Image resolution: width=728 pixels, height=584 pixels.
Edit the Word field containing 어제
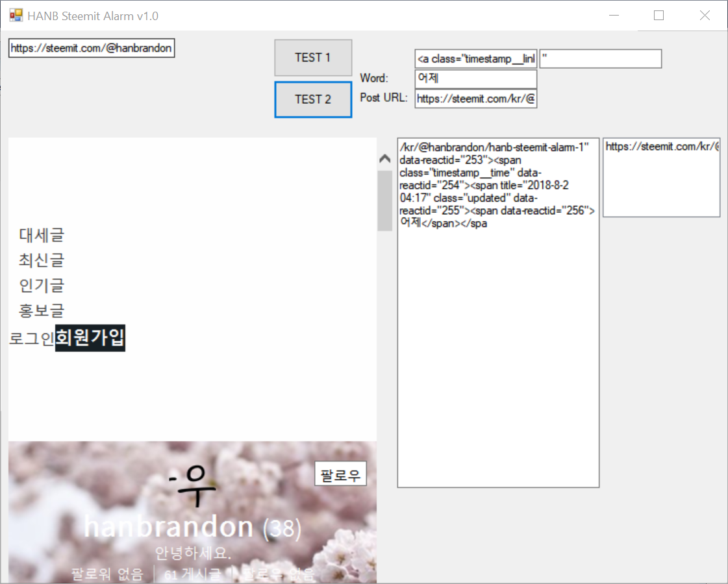[x=476, y=79]
